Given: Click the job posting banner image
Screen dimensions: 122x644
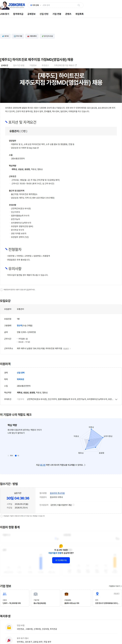Looking at the screenshot, I should coord(61,86).
